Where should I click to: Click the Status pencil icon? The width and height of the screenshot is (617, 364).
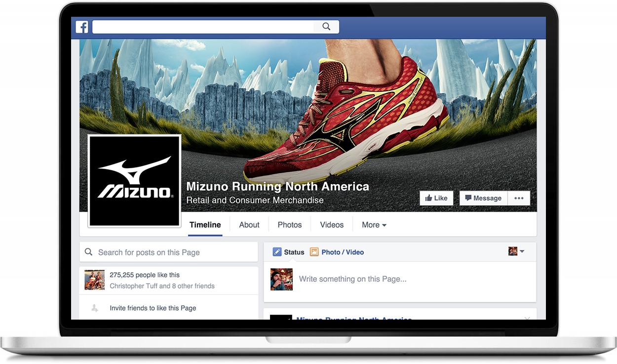coord(277,252)
